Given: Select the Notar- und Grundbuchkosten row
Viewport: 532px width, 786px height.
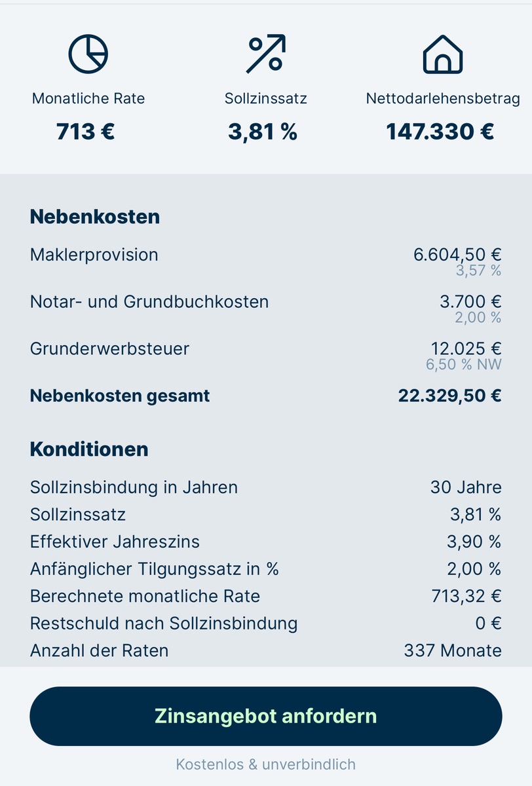Looking at the screenshot, I should pos(149,302).
